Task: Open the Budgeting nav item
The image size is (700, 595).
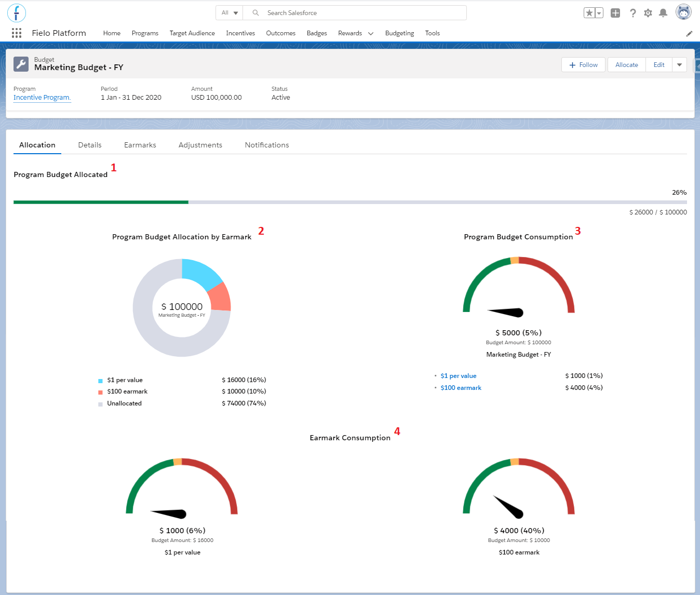Action: pyautogui.click(x=400, y=33)
